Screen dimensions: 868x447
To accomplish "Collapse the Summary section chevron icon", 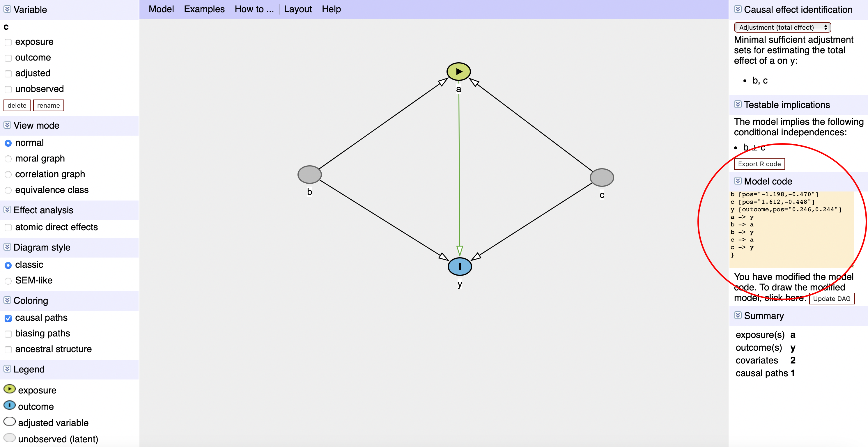I will 738,315.
